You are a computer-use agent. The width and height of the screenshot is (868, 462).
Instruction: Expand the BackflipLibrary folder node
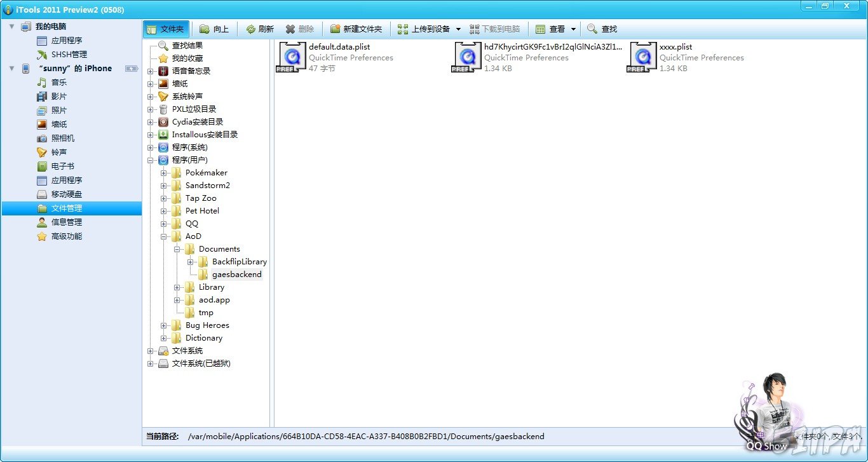point(191,262)
